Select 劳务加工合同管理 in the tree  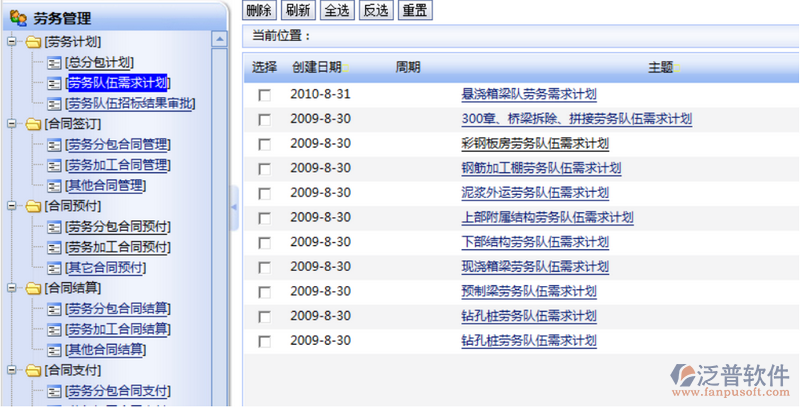click(x=118, y=165)
